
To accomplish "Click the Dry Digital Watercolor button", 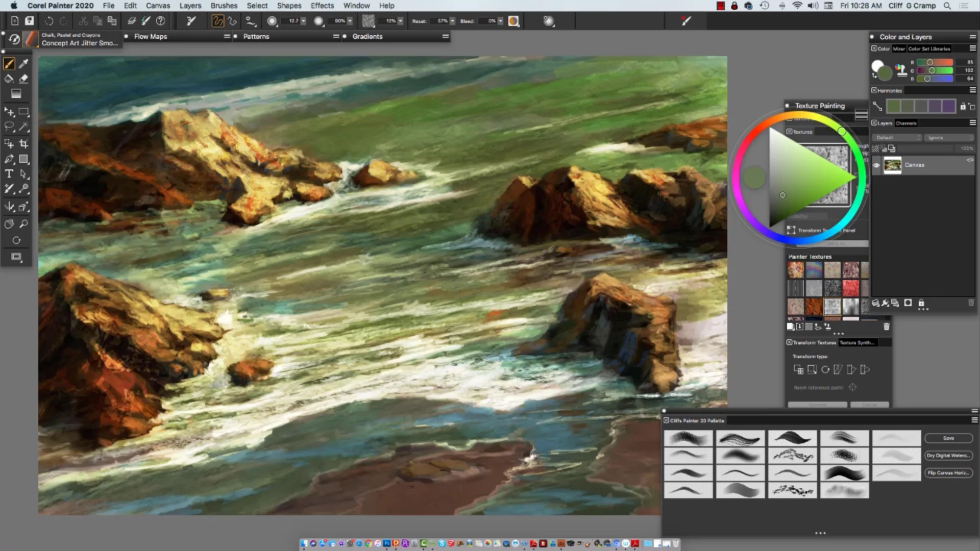I will pyautogui.click(x=948, y=456).
